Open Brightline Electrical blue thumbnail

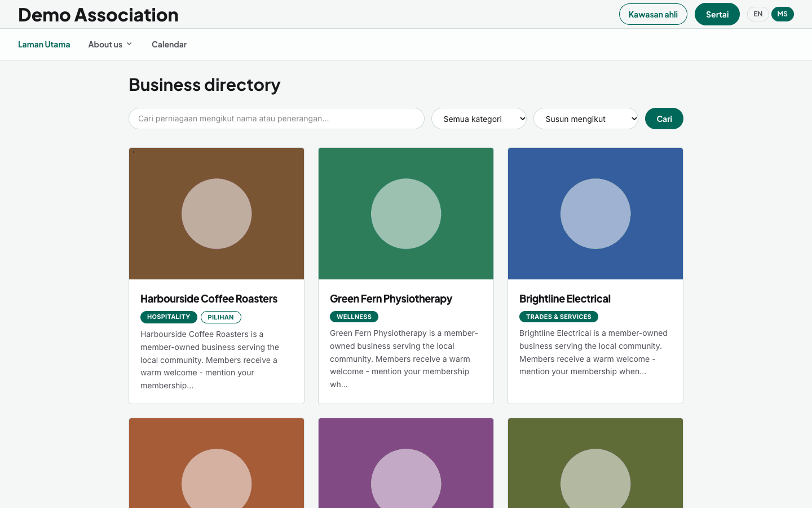[595, 214]
